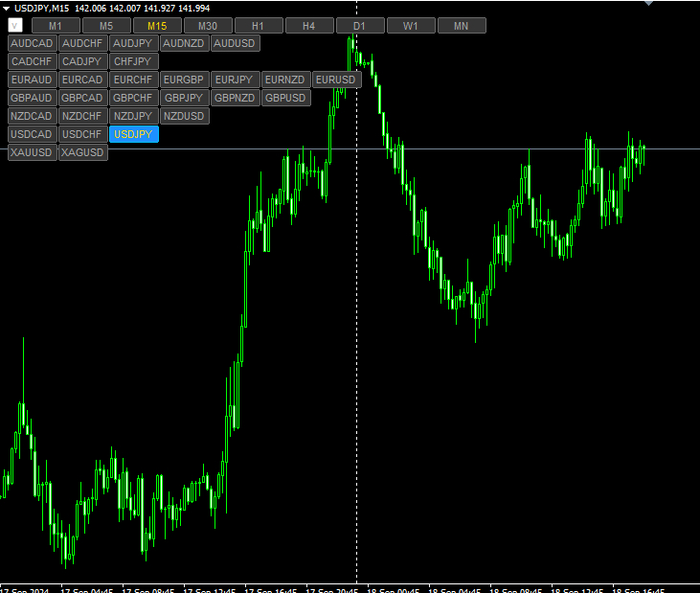The image size is (700, 593).
Task: Load the EURCAD symbol
Action: 82,80
